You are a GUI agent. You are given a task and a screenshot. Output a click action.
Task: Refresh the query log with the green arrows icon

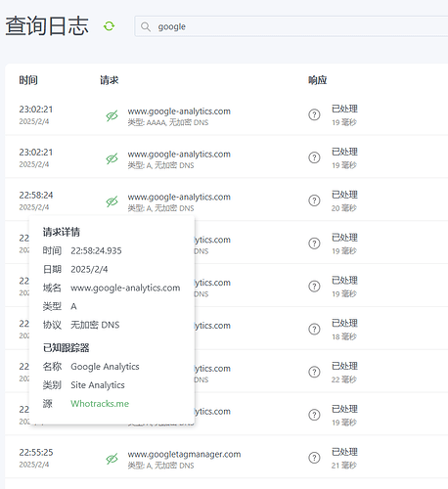[109, 26]
